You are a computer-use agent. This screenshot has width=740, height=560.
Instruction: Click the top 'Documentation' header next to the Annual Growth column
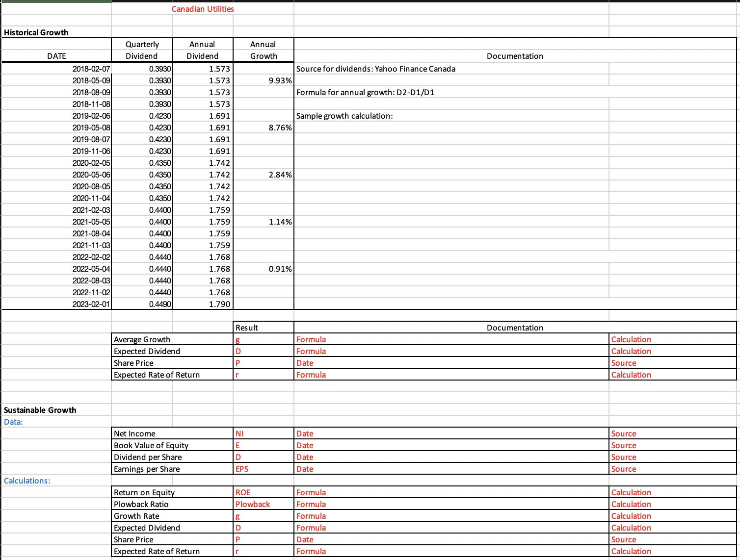[515, 56]
